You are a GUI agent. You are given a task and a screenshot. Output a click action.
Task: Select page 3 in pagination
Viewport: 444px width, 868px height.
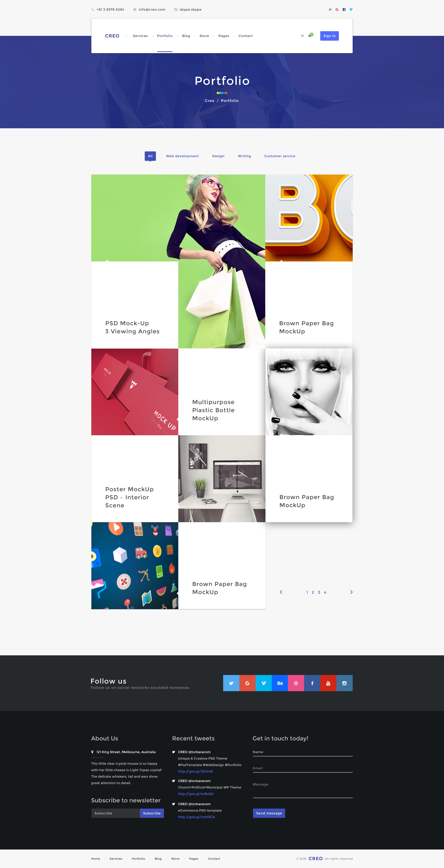click(319, 592)
